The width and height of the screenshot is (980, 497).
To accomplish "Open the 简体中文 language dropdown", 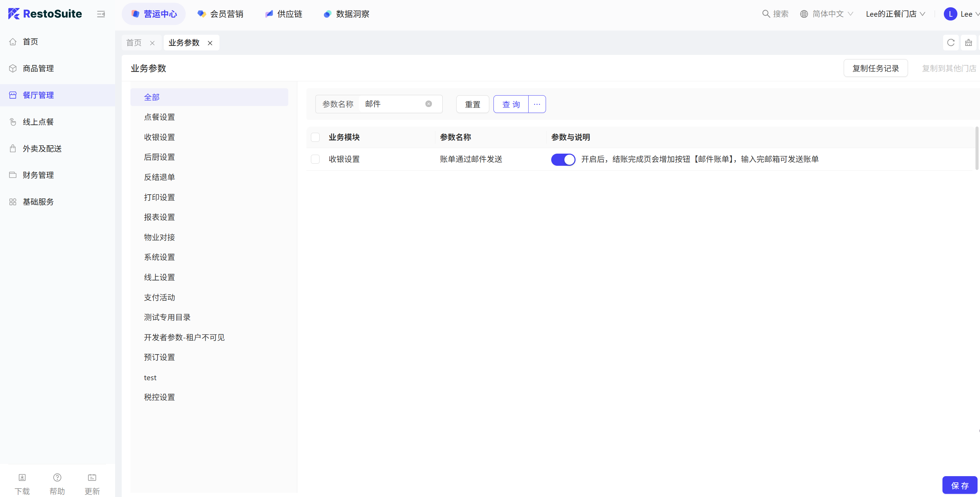I will (827, 14).
